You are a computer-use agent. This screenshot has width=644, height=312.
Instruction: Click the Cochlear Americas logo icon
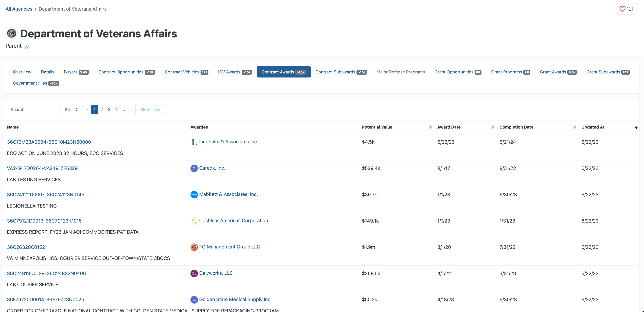pos(194,221)
